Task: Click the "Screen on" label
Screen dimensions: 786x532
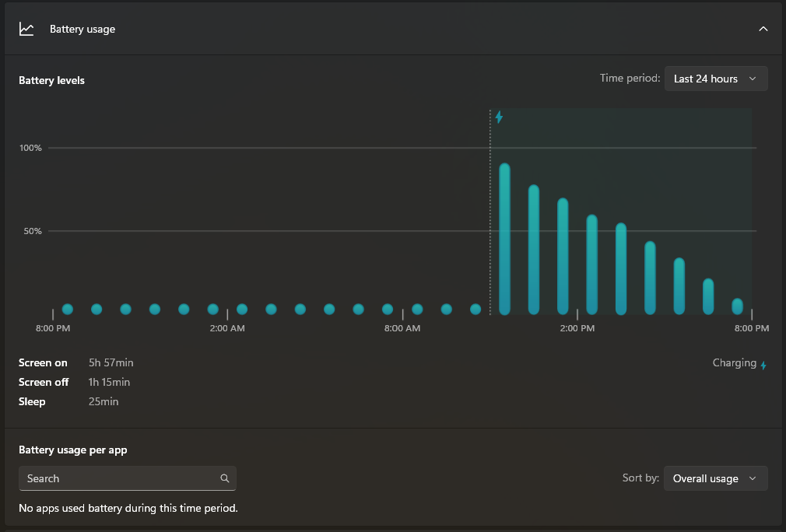Action: [43, 362]
